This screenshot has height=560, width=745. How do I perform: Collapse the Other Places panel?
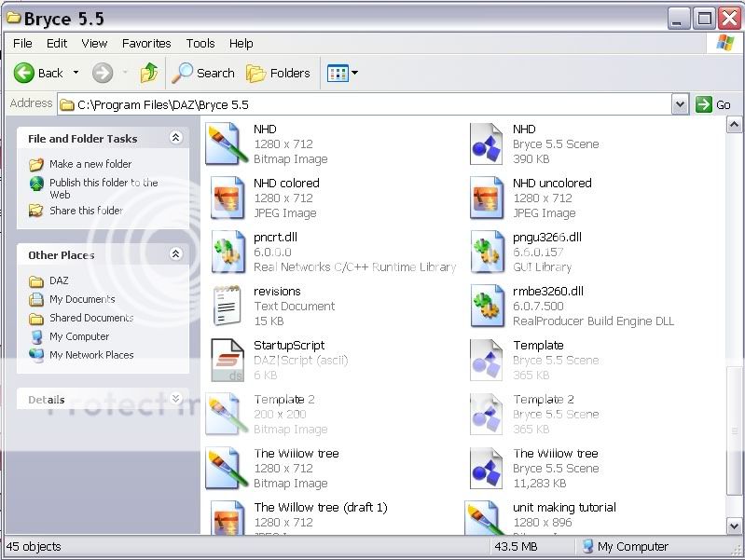click(175, 254)
